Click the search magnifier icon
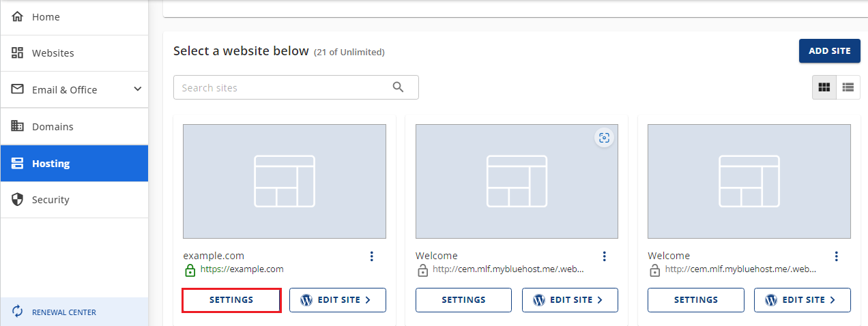868x326 pixels. (399, 87)
